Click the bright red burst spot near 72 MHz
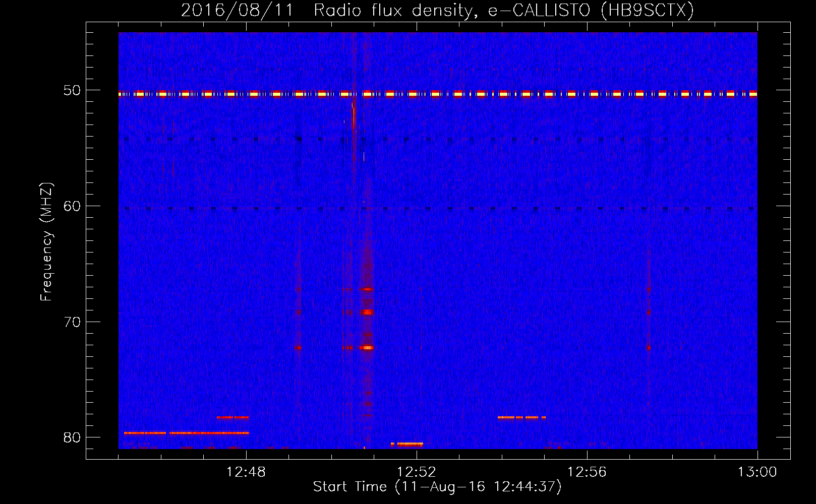The height and width of the screenshot is (504, 816). click(x=368, y=348)
